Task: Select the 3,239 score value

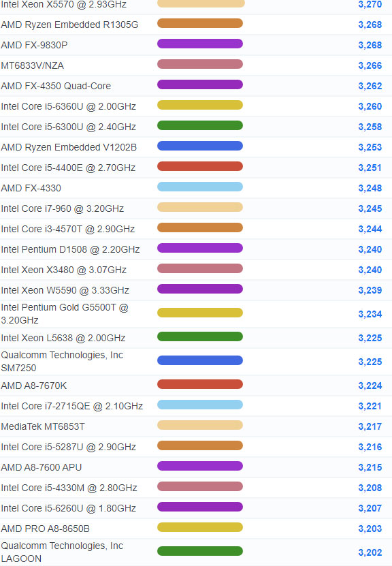Action: click(x=370, y=290)
